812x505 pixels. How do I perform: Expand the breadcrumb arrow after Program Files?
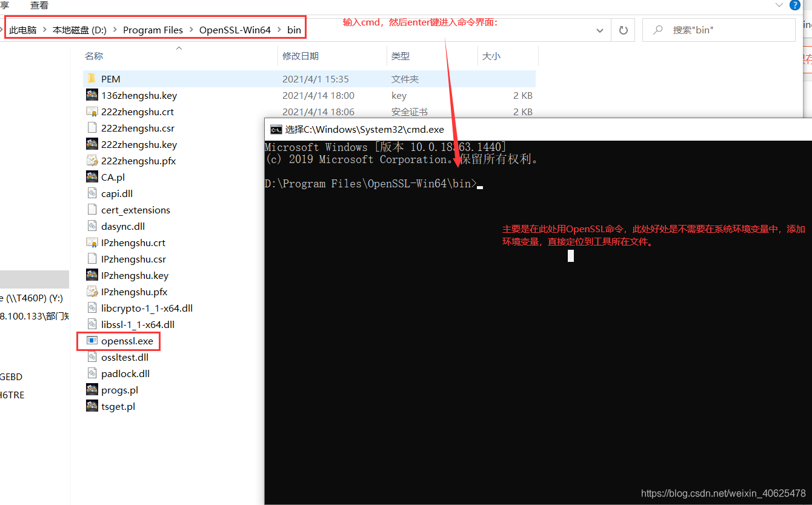point(191,30)
